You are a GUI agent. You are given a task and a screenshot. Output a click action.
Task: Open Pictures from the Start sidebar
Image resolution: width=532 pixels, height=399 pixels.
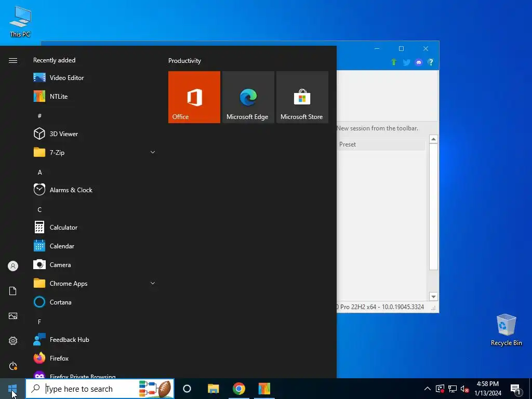(13, 316)
